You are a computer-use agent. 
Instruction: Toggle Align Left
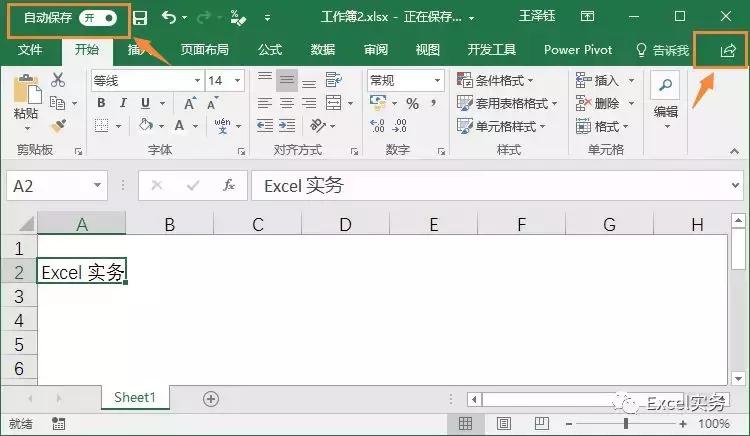point(265,103)
